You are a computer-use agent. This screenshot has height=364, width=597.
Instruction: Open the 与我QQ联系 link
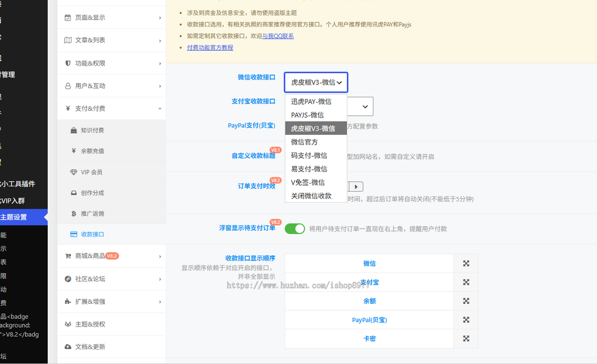[x=278, y=36]
